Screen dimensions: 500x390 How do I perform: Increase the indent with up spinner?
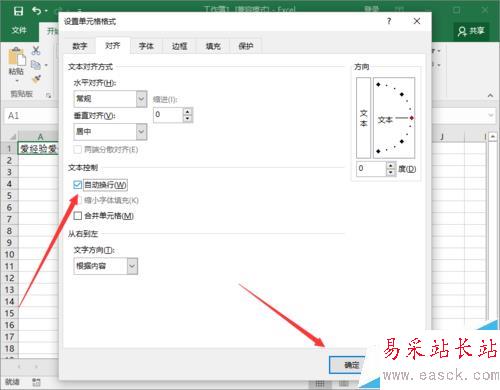[x=188, y=111]
